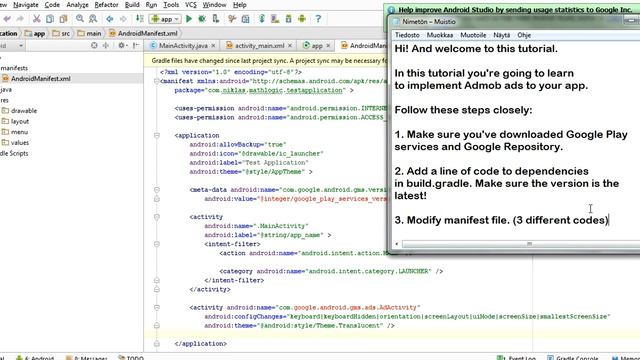Click the Forward navigation arrow
The height and width of the screenshot is (360, 640).
point(122,19)
